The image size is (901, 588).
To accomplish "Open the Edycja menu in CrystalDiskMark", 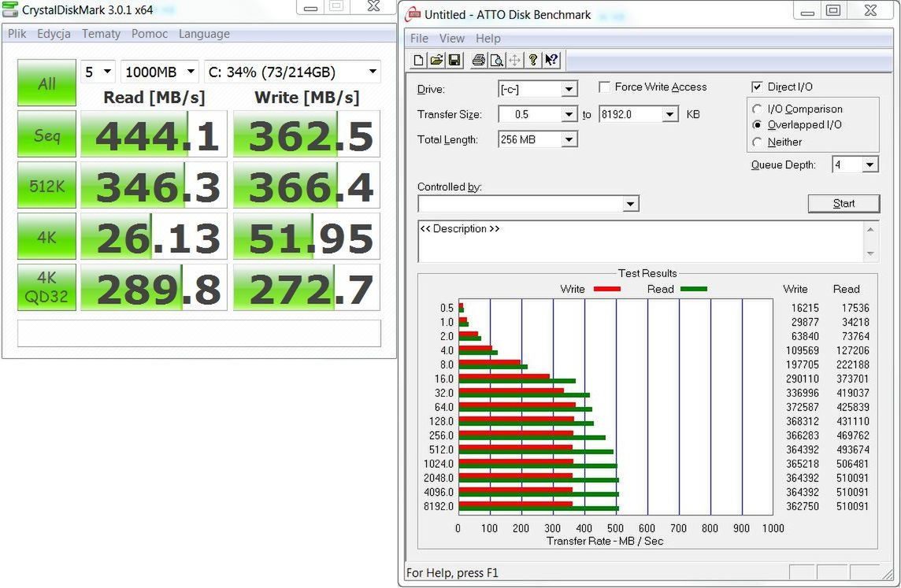I will [x=54, y=34].
